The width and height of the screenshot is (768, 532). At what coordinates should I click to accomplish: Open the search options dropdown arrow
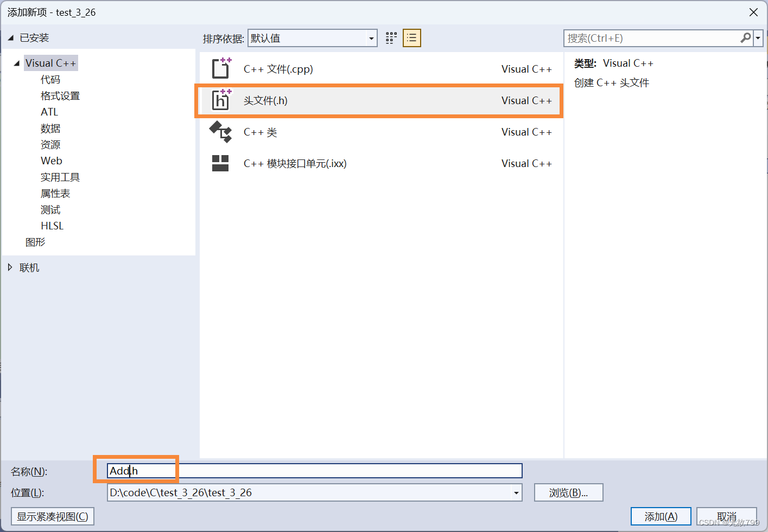(x=758, y=38)
